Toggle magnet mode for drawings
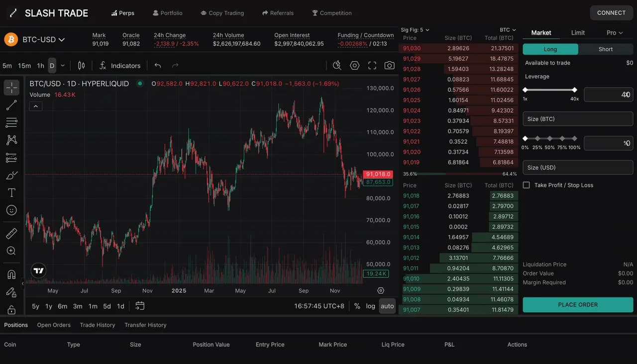The height and width of the screenshot is (364, 637). [11, 274]
